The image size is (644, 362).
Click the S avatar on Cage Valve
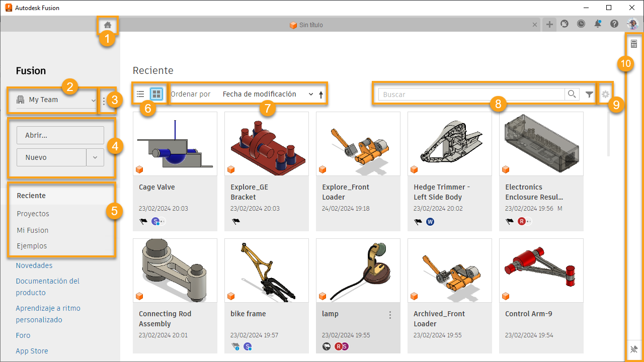point(155,221)
